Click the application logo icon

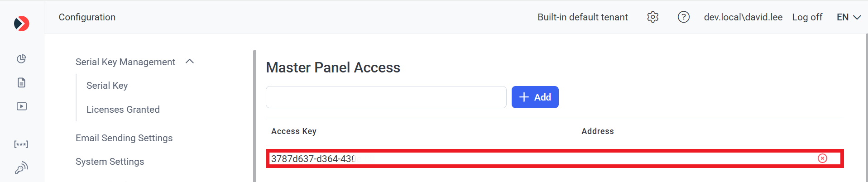pyautogui.click(x=21, y=24)
